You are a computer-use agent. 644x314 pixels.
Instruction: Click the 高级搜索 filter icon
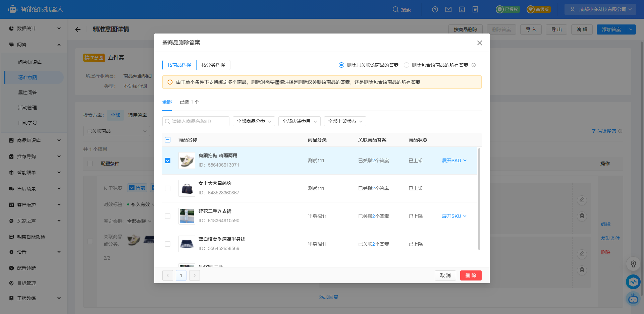[x=594, y=131]
